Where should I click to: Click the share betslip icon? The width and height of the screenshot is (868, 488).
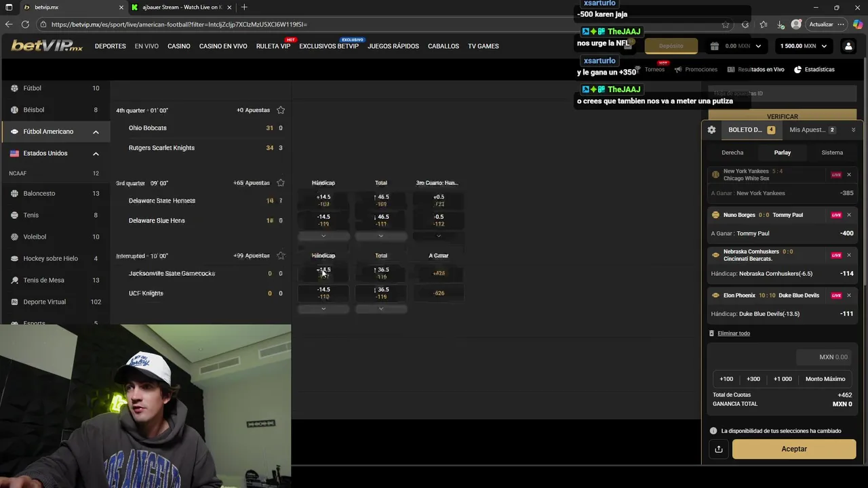point(718,449)
